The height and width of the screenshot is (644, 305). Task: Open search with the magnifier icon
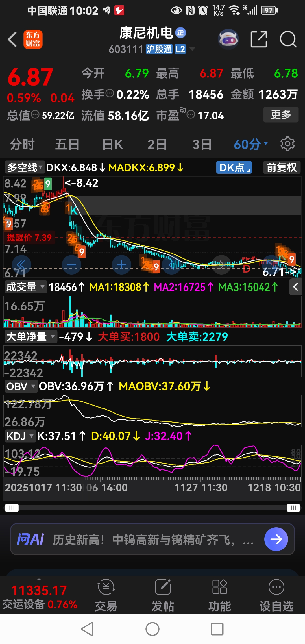tap(288, 39)
